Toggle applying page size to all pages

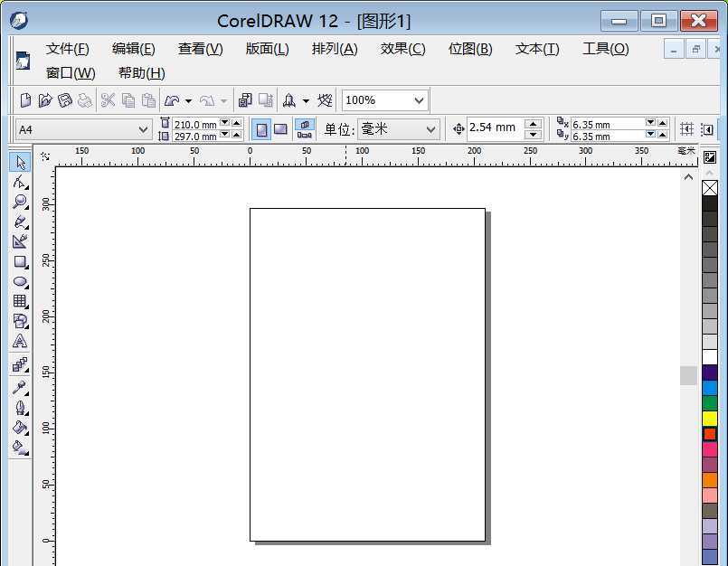[x=306, y=128]
